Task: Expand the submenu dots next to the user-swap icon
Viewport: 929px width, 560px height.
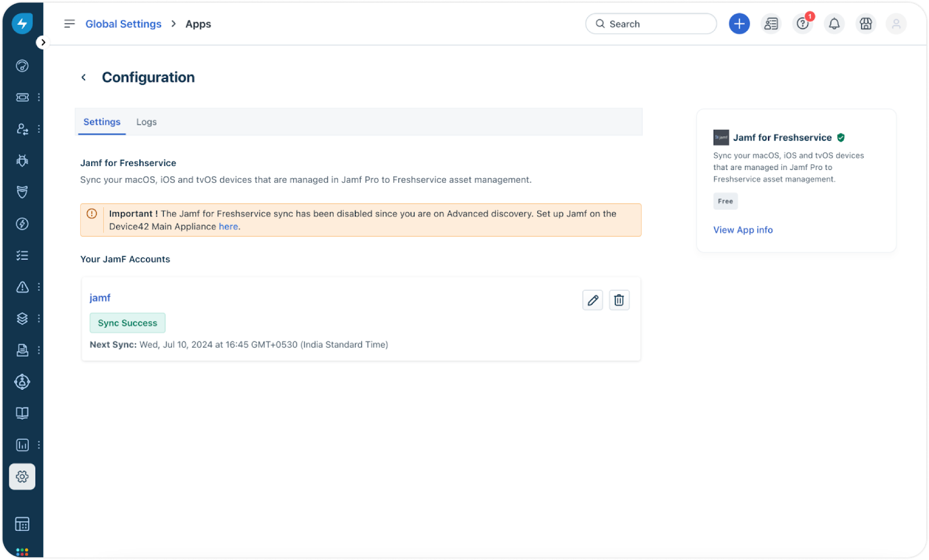Action: tap(39, 129)
